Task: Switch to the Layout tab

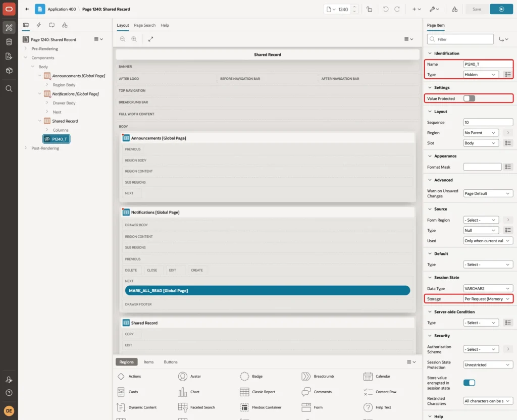Action: (x=123, y=25)
